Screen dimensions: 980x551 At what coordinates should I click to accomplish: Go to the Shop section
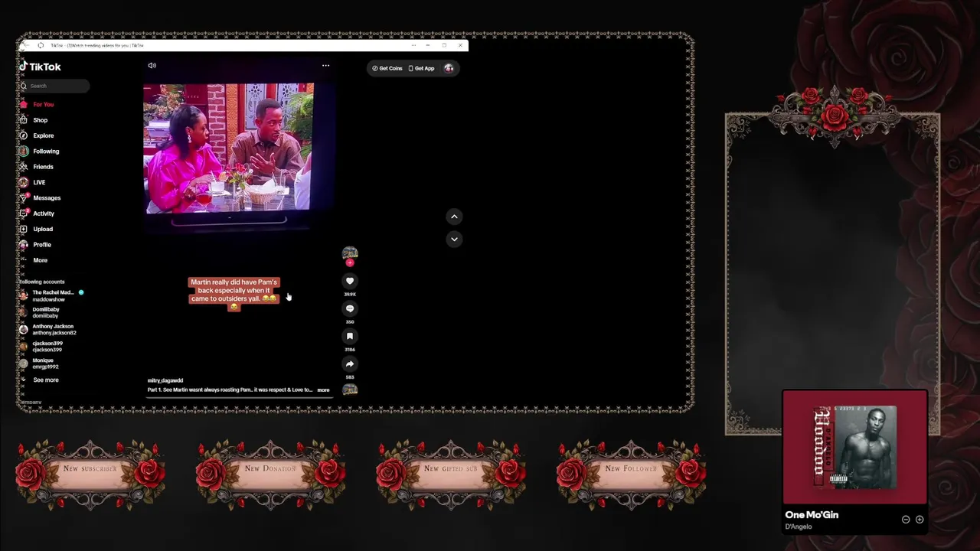point(40,120)
